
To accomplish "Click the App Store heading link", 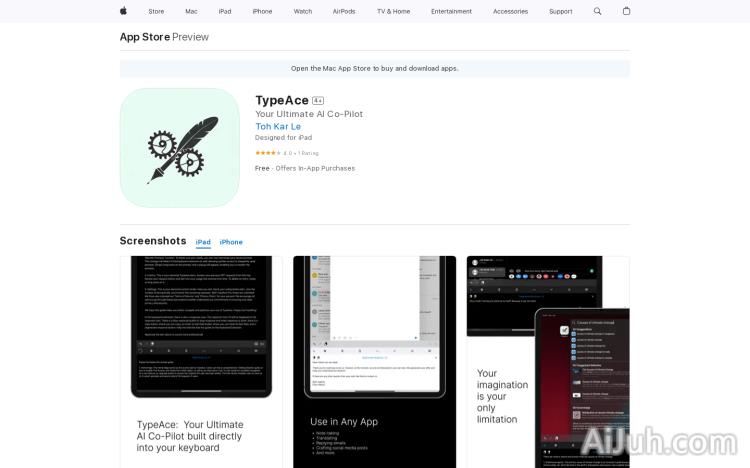I will pos(144,37).
